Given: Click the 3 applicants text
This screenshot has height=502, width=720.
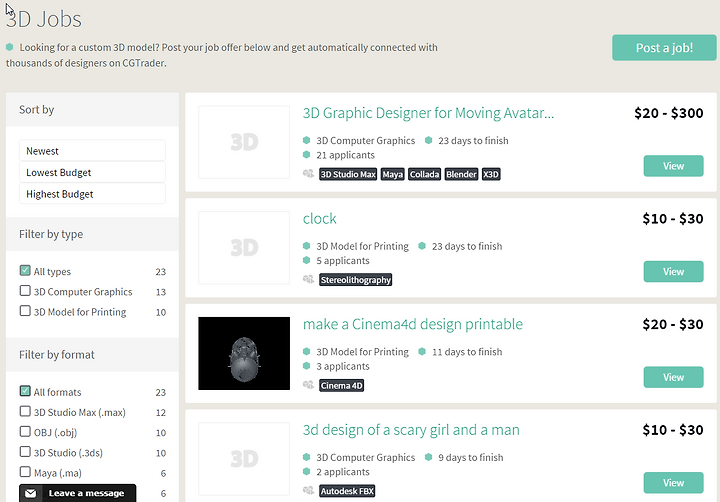Looking at the screenshot, I should point(343,367).
